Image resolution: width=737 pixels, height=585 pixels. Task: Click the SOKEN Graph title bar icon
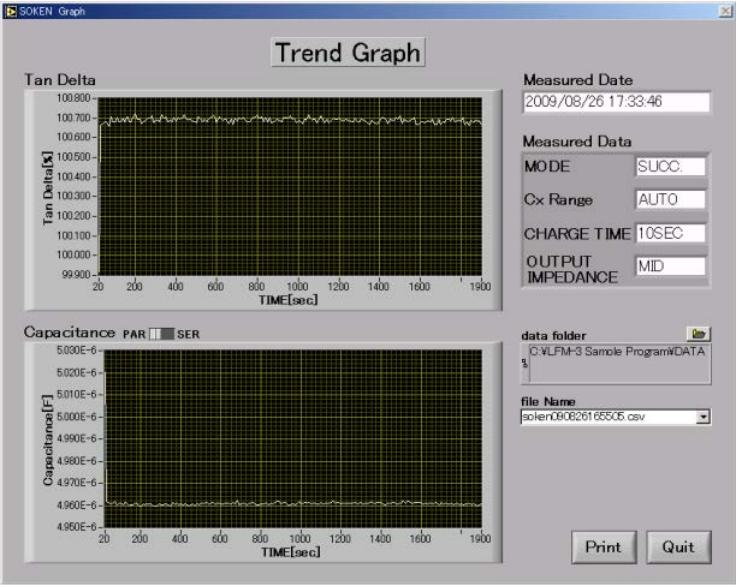pyautogui.click(x=10, y=10)
